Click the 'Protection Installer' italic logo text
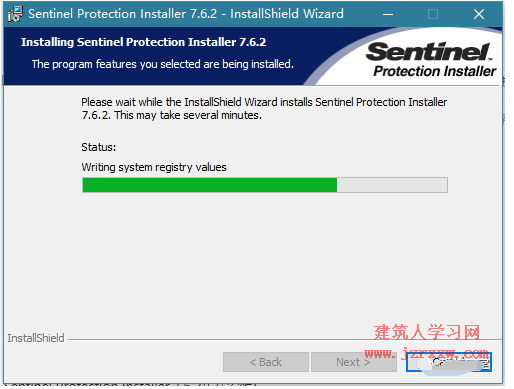This screenshot has height=389, width=514. tap(435, 71)
